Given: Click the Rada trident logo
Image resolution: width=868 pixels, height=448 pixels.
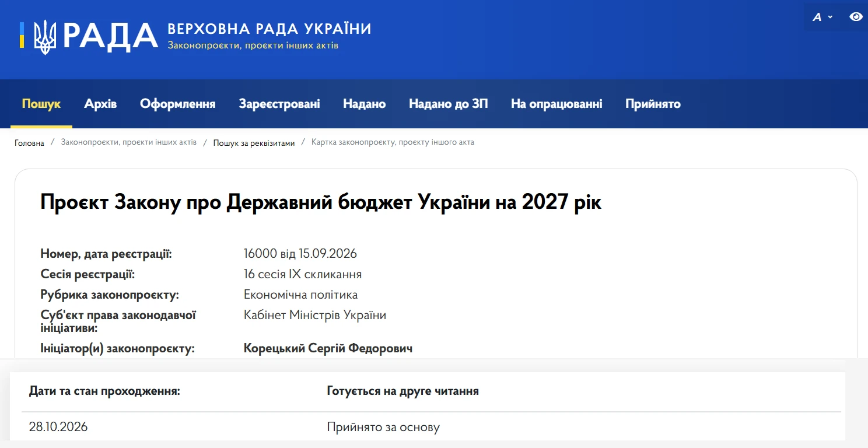Looking at the screenshot, I should pyautogui.click(x=45, y=37).
